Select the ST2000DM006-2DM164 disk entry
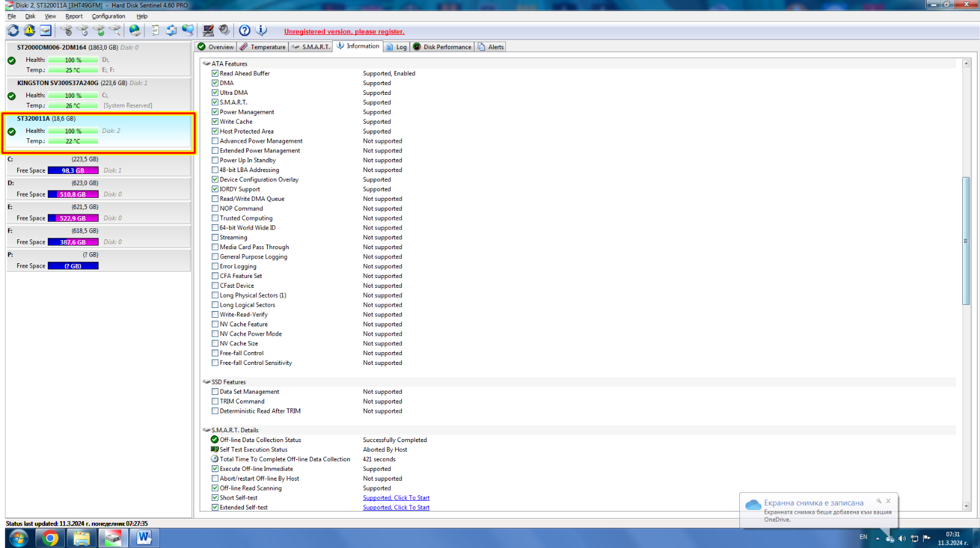The width and height of the screenshot is (980, 548). pyautogui.click(x=99, y=59)
